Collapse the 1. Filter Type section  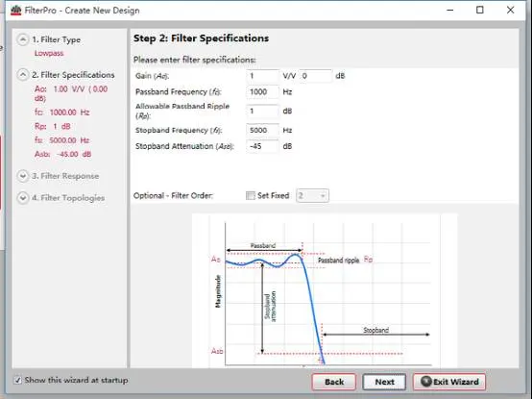(23, 39)
